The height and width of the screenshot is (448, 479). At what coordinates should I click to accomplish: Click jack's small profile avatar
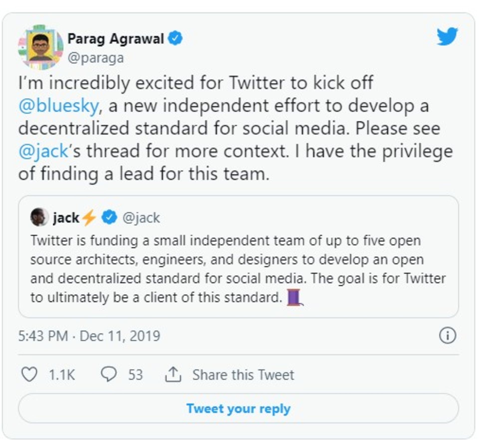tap(39, 217)
